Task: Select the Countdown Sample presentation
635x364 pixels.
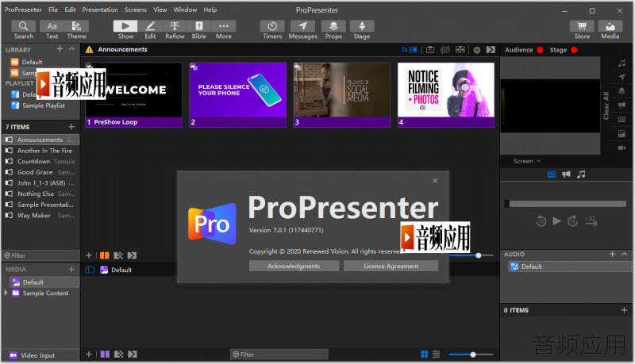Action: tap(40, 161)
